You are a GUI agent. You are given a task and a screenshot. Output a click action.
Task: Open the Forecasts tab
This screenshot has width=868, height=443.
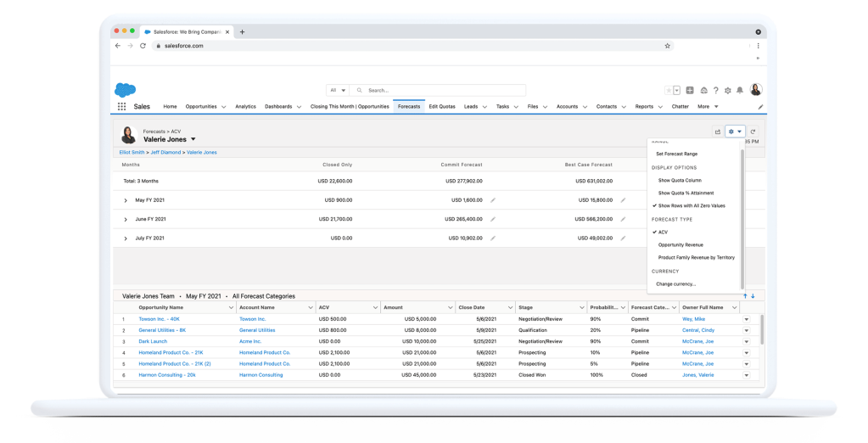(x=409, y=106)
